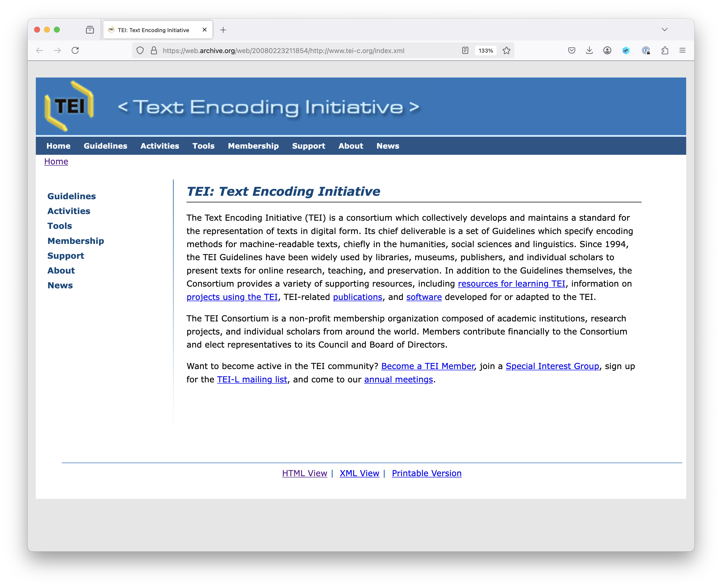
Task: Bookmark this page with star icon
Action: (x=507, y=50)
